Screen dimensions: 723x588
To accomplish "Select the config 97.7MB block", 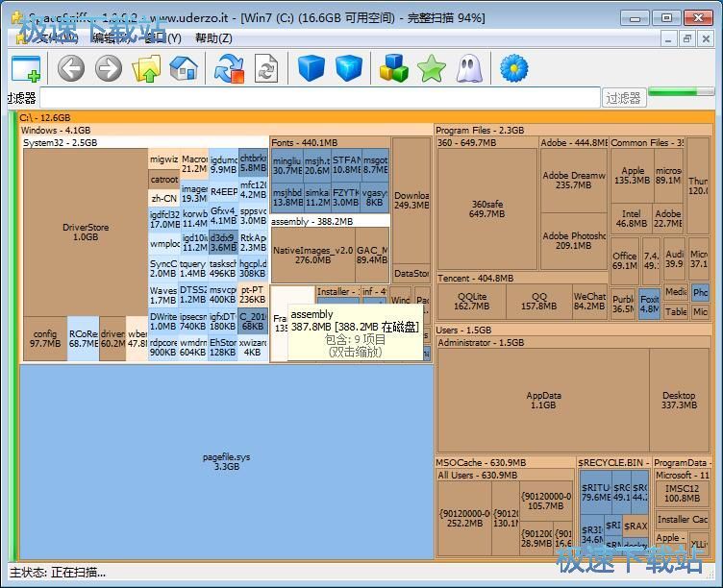I will pyautogui.click(x=45, y=339).
